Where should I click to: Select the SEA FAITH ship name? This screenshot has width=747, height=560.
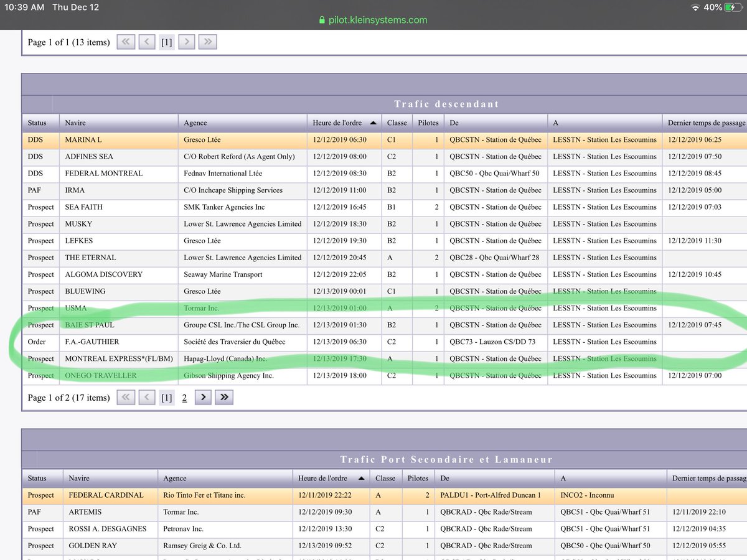point(84,207)
